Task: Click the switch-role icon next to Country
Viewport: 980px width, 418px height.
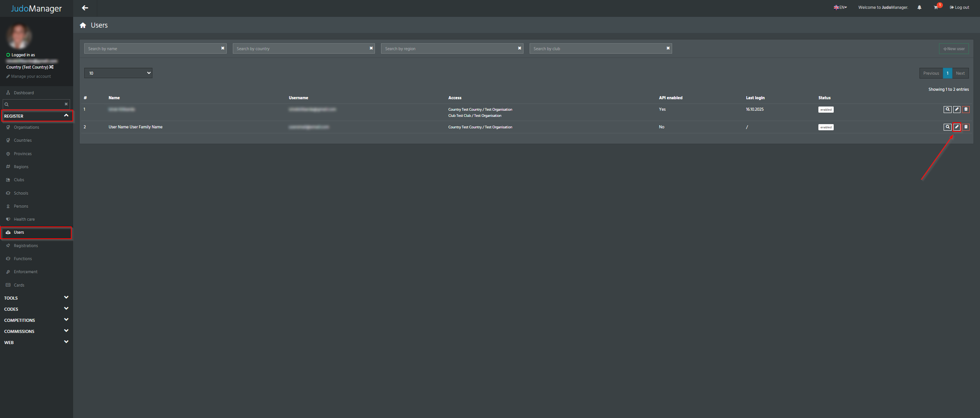Action: (x=51, y=67)
